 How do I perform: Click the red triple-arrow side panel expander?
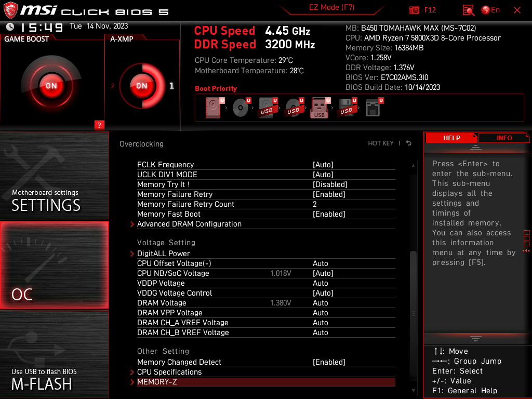526,250
